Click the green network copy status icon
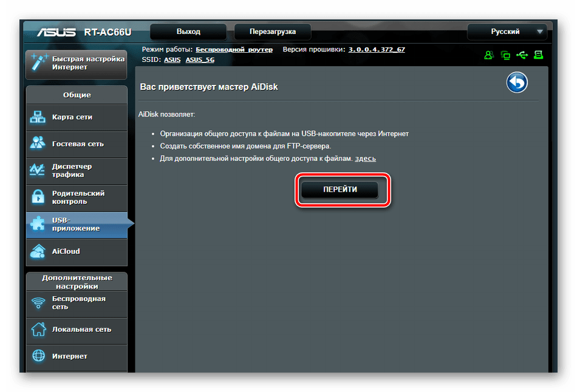The image size is (577, 392). pos(505,56)
